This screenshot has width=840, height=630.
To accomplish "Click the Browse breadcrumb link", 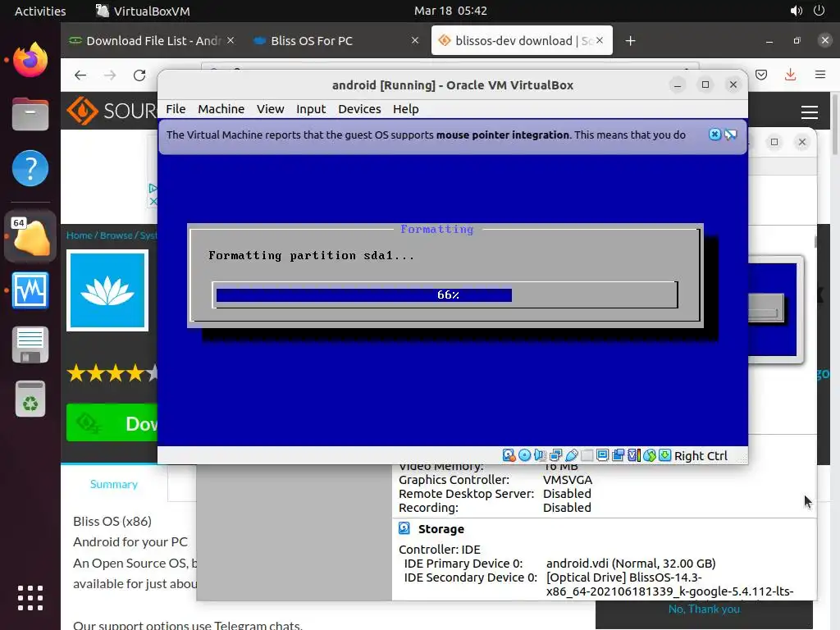I will (116, 235).
